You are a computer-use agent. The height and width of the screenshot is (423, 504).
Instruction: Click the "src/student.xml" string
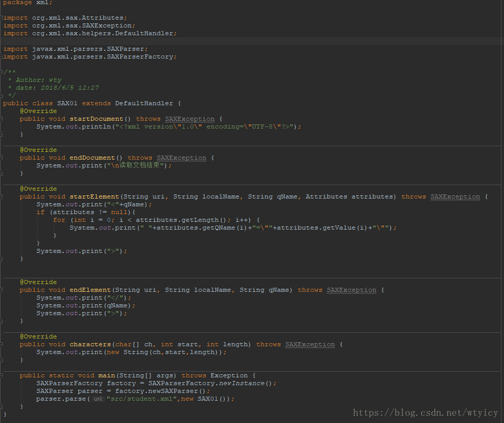[142, 399]
